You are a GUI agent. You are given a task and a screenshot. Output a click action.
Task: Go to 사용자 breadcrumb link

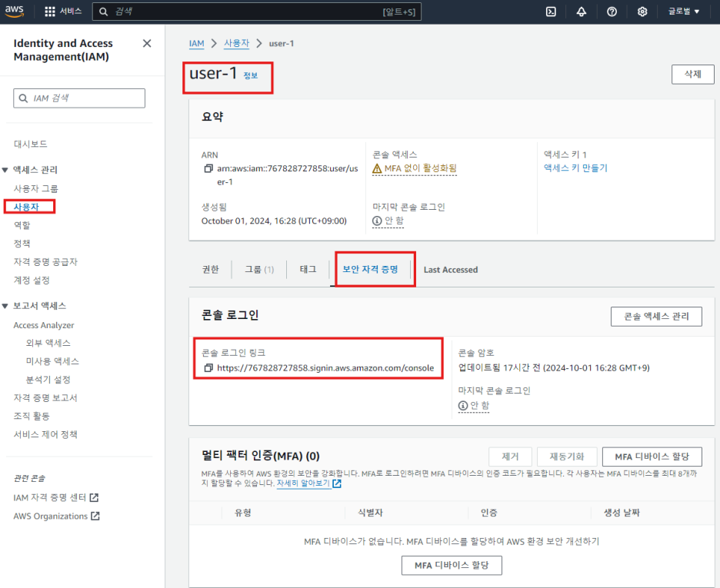236,43
